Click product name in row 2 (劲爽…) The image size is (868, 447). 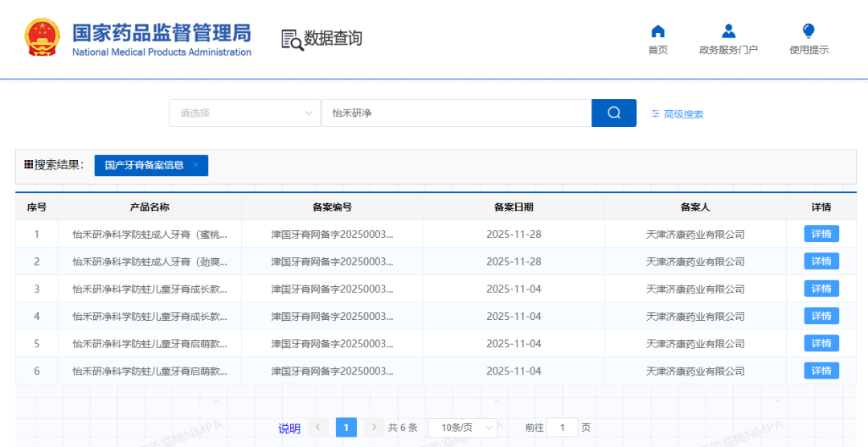point(149,261)
